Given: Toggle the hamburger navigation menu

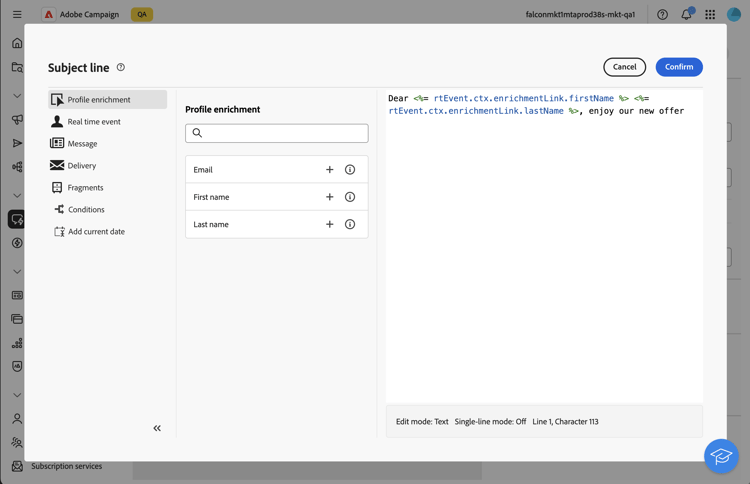Looking at the screenshot, I should tap(17, 14).
